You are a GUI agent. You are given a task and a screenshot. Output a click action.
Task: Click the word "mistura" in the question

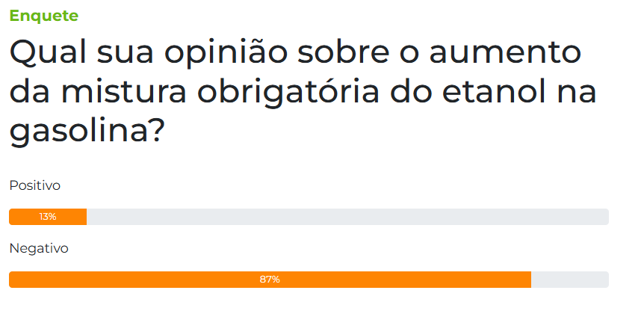(x=124, y=93)
